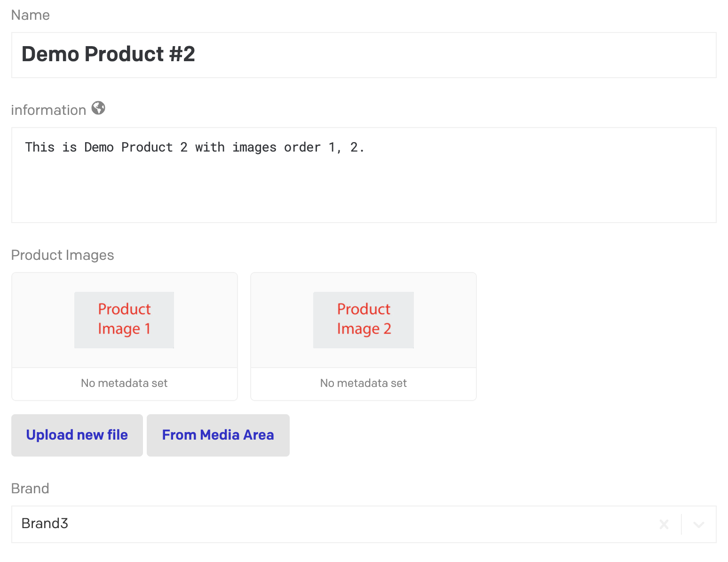
Task: Click the '#2' in the Name field
Action: pyautogui.click(x=182, y=54)
